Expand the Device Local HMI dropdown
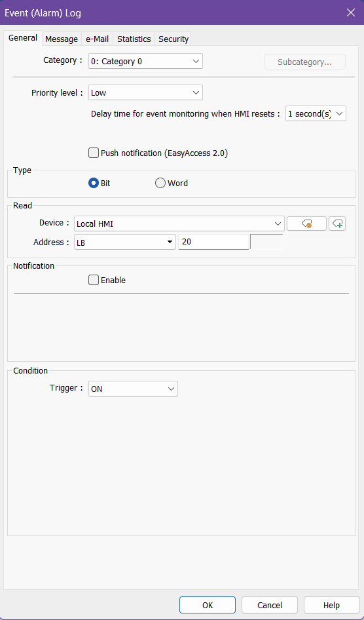The image size is (364, 620). (179, 223)
